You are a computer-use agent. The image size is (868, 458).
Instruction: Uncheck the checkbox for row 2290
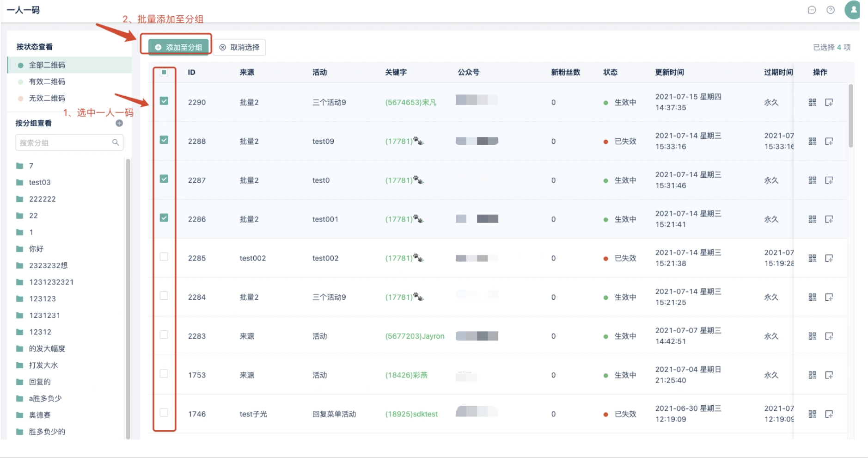[164, 101]
